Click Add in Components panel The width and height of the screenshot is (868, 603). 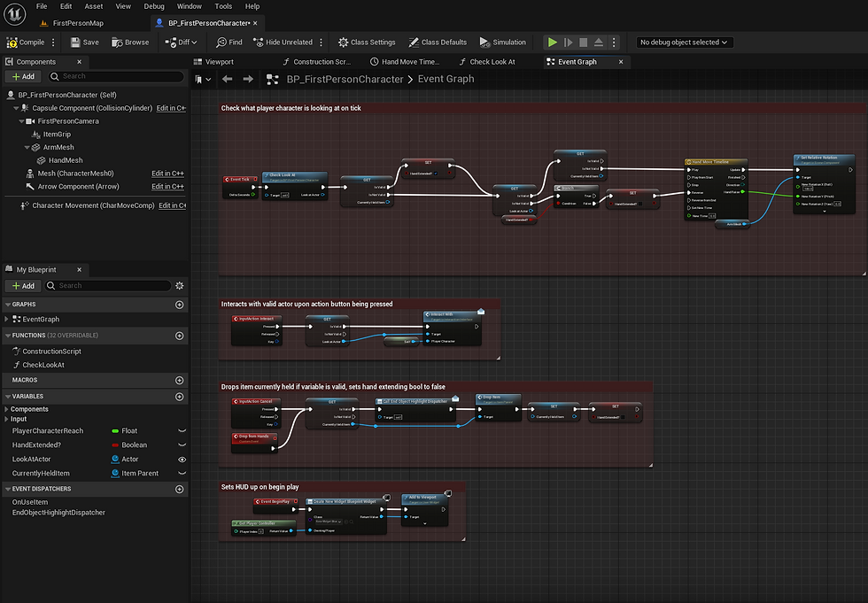[23, 76]
